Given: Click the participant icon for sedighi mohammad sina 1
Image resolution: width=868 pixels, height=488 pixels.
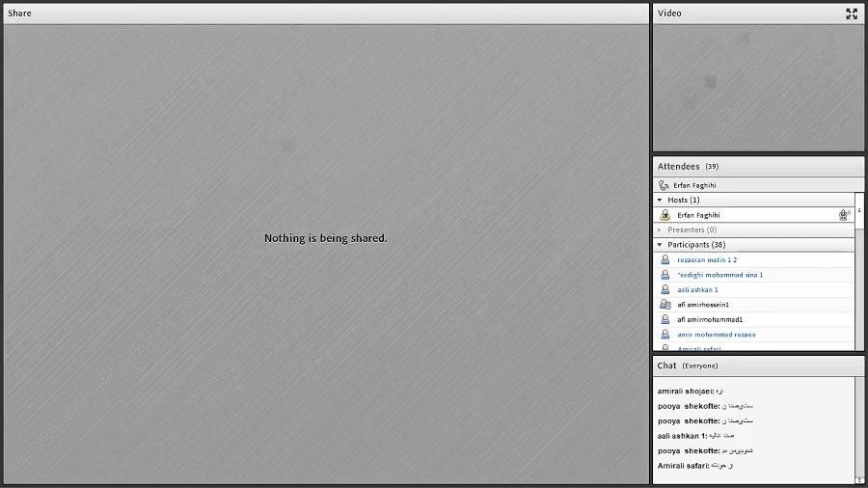Looking at the screenshot, I should (665, 275).
